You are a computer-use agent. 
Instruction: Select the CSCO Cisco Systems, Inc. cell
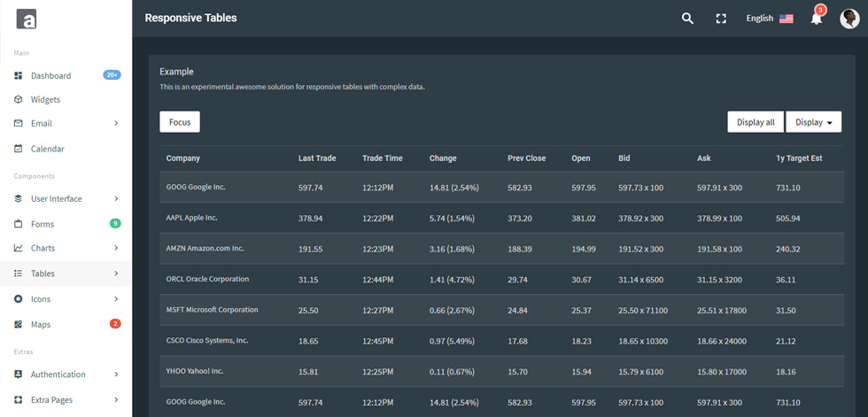[207, 341]
